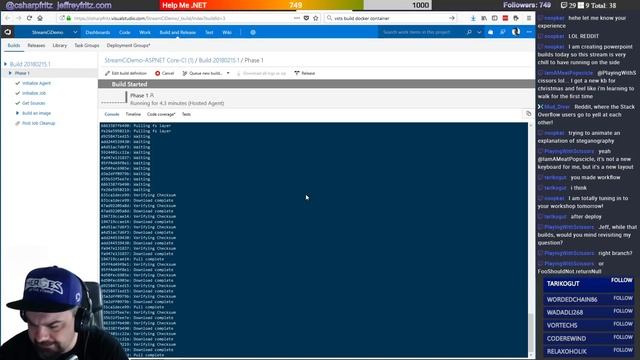Image resolution: width=640 pixels, height=360 pixels.
Task: Reload the current page
Action: (x=29, y=18)
